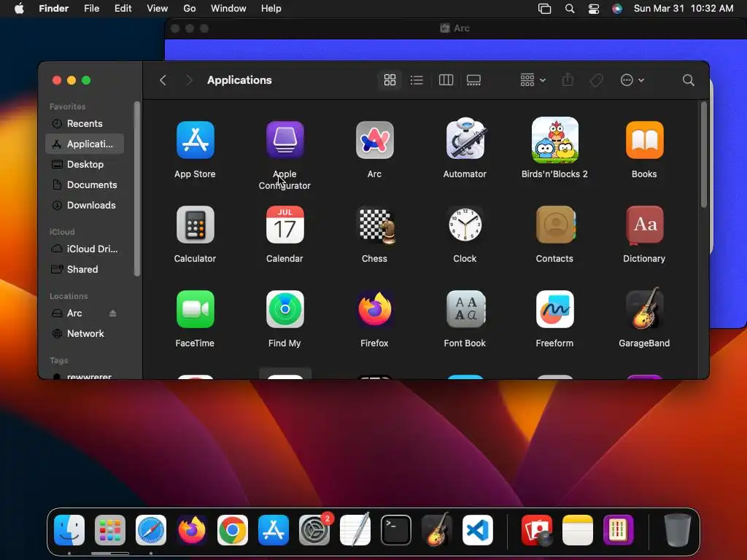The image size is (747, 560).
Task: Select the Arc app icon in Applications
Action: click(374, 140)
